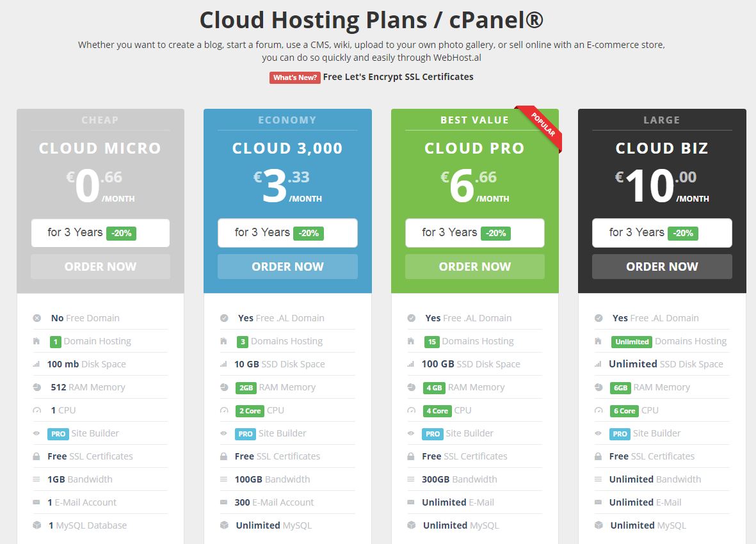Click eye icon in Cloud Micro Site Builder row
This screenshot has height=544, width=756.
click(36, 433)
